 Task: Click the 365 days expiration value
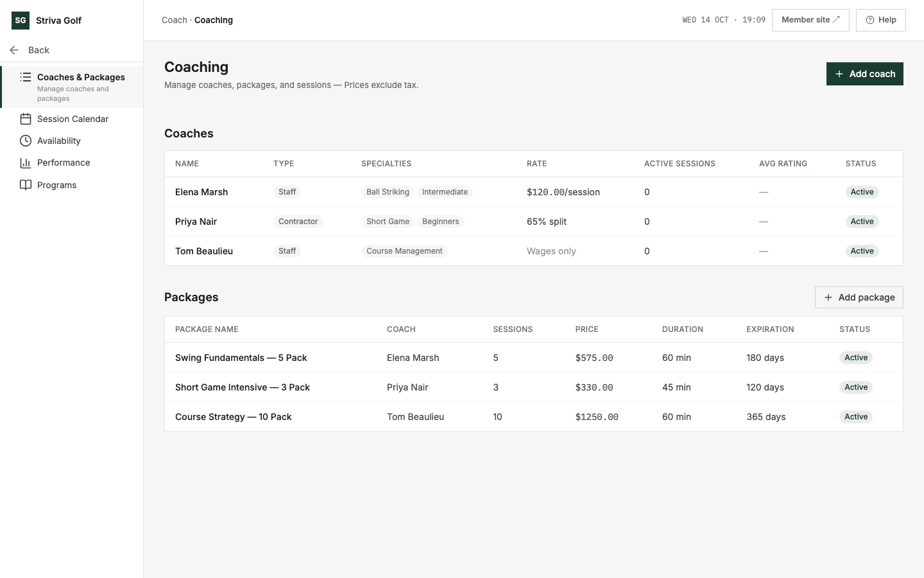pos(766,417)
